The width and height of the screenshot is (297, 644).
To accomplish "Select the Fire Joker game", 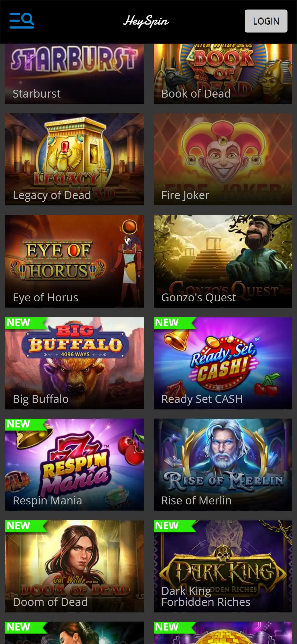I will 223,159.
